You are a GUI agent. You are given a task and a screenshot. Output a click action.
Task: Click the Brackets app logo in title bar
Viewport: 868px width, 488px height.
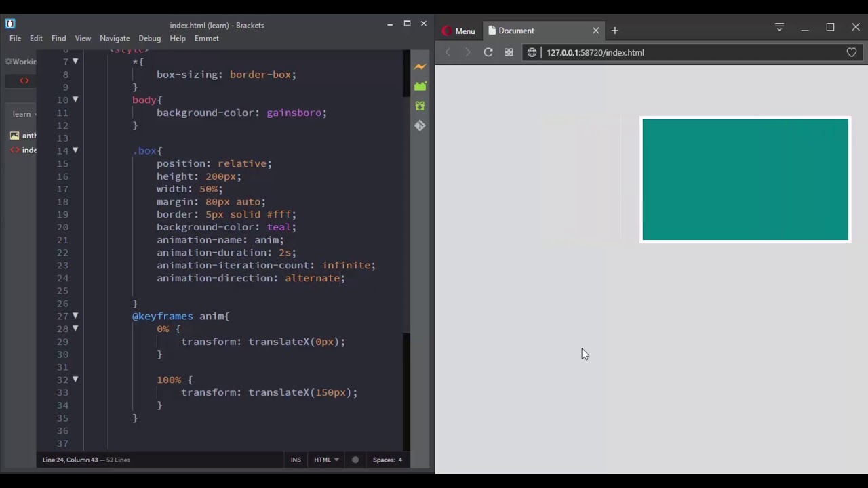point(10,24)
